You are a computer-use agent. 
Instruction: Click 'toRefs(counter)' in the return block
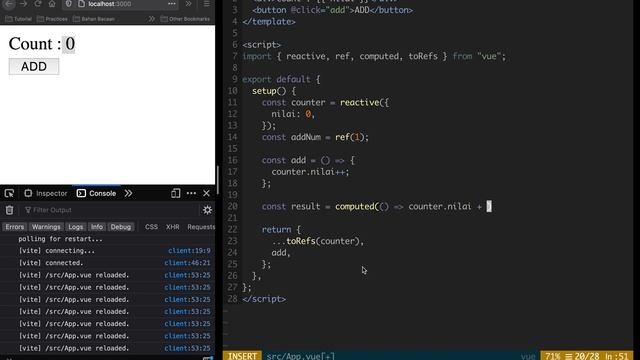pyautogui.click(x=324, y=241)
